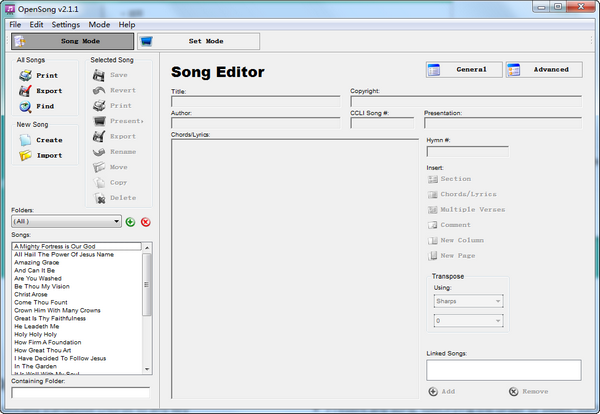600x414 pixels.
Task: Expand the Folders dropdown
Action: coord(116,221)
